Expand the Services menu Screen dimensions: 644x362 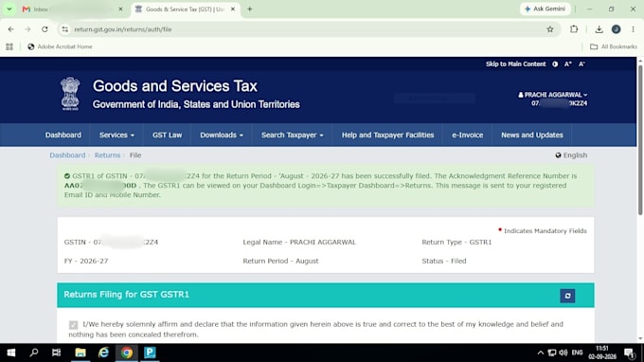coord(116,136)
